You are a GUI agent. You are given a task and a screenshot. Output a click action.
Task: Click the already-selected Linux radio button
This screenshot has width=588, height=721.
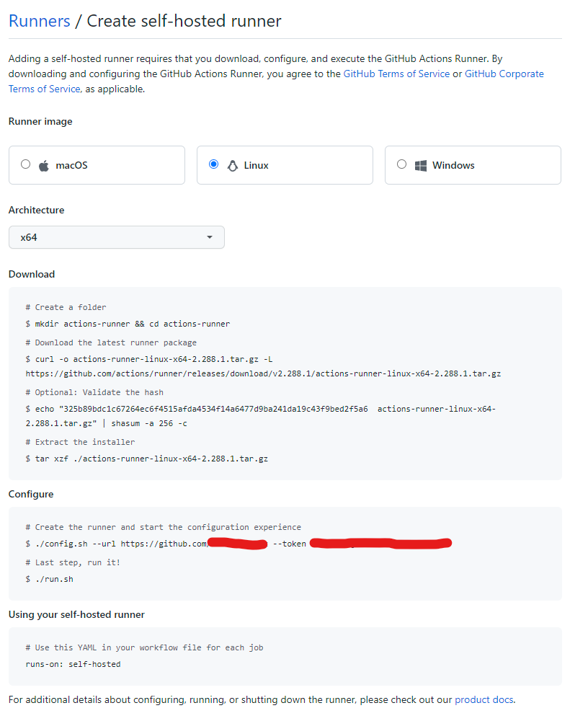(x=213, y=164)
